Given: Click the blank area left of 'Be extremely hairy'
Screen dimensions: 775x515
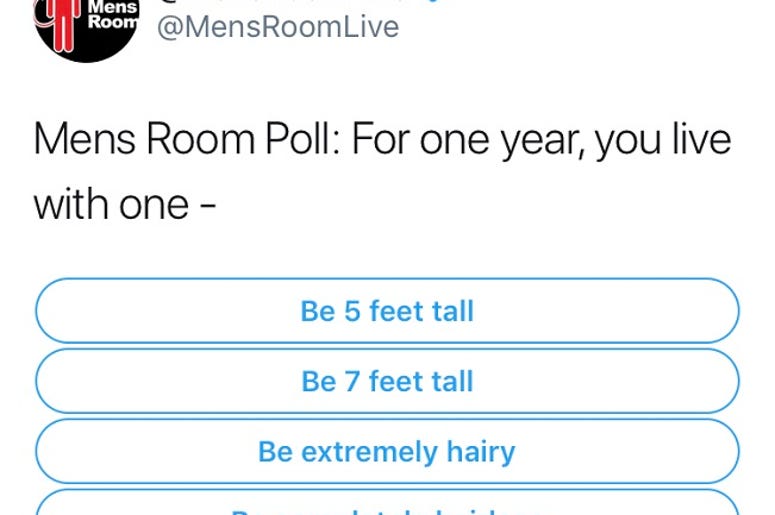Looking at the screenshot, I should pos(148,451).
